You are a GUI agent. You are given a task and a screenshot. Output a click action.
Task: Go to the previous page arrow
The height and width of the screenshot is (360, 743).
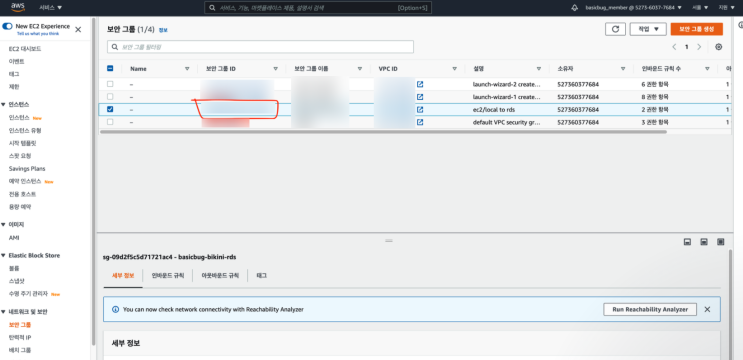point(674,47)
